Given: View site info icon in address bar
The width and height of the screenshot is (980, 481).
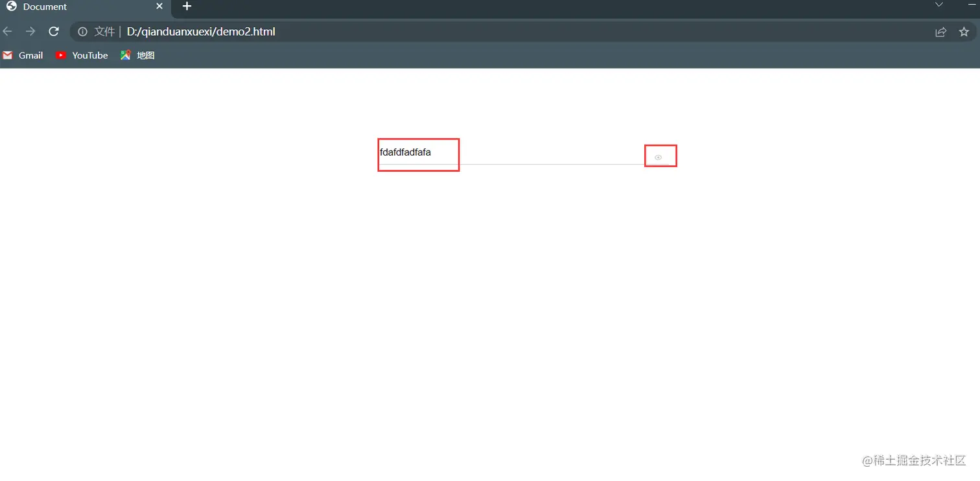Looking at the screenshot, I should tap(83, 32).
